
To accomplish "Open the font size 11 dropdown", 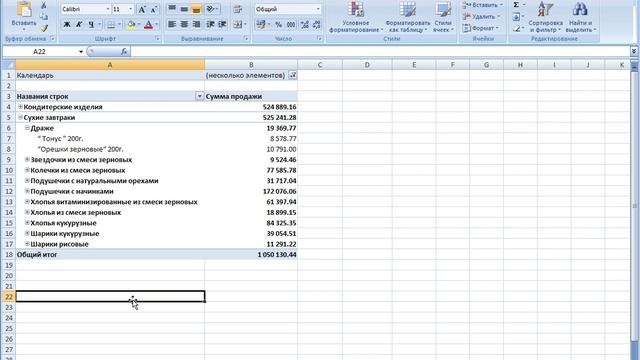I will [131, 9].
